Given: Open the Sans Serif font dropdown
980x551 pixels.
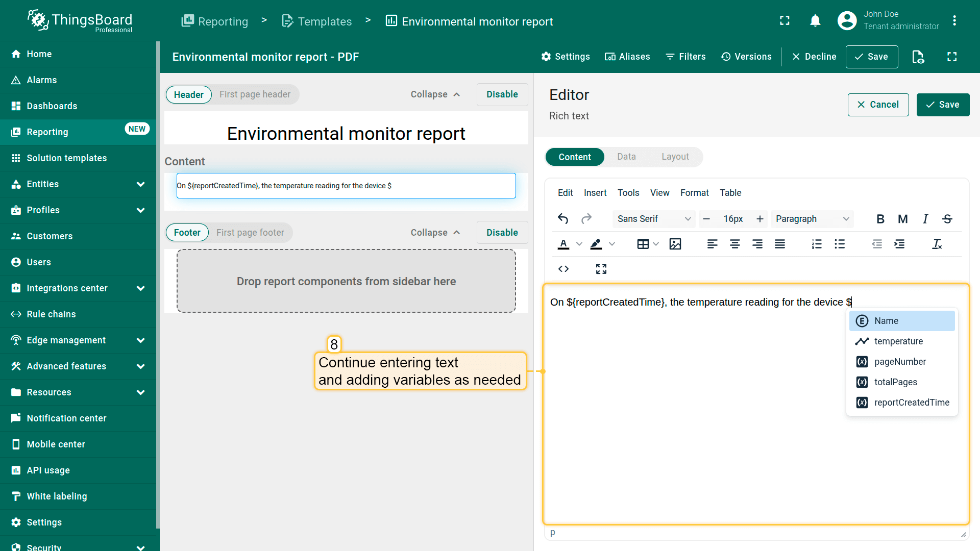Looking at the screenshot, I should coord(654,219).
